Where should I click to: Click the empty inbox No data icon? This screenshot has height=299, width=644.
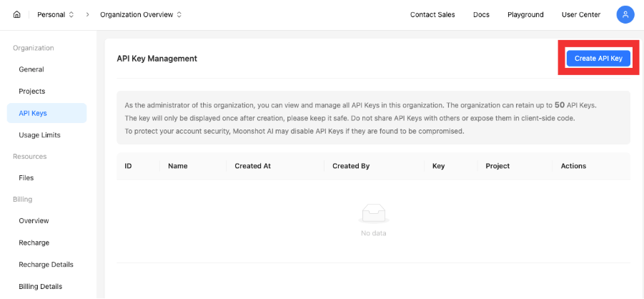(x=374, y=213)
